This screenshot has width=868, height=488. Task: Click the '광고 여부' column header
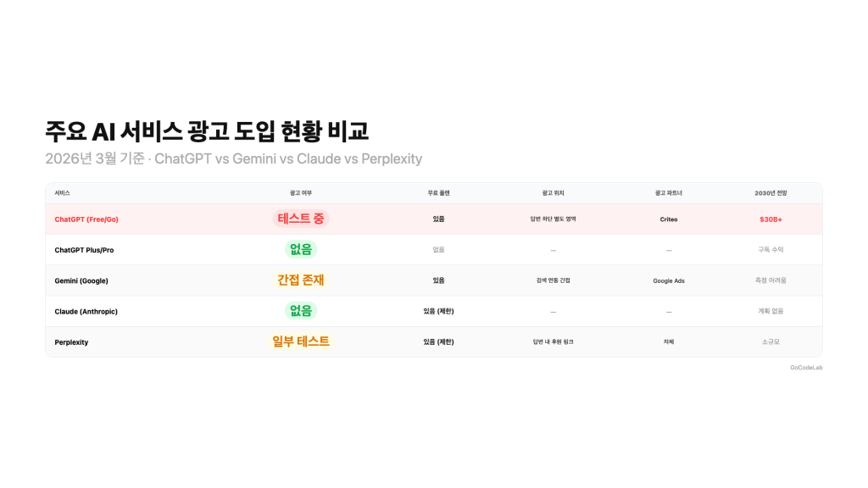click(301, 193)
